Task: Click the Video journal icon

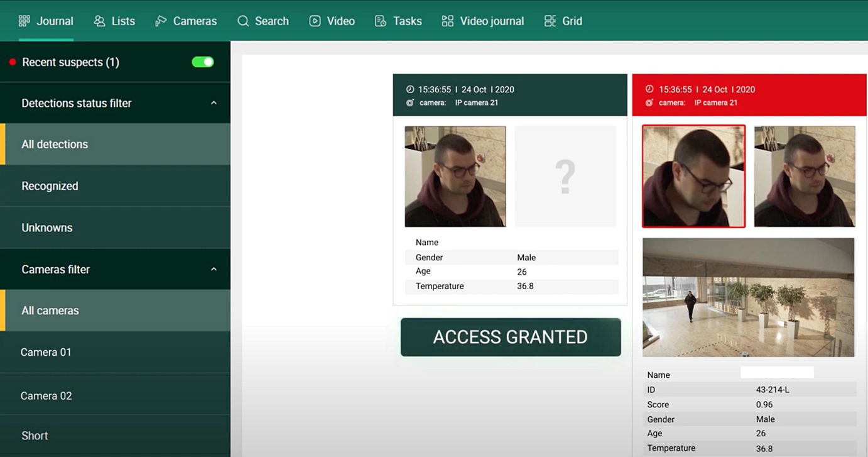Action: pyautogui.click(x=447, y=21)
